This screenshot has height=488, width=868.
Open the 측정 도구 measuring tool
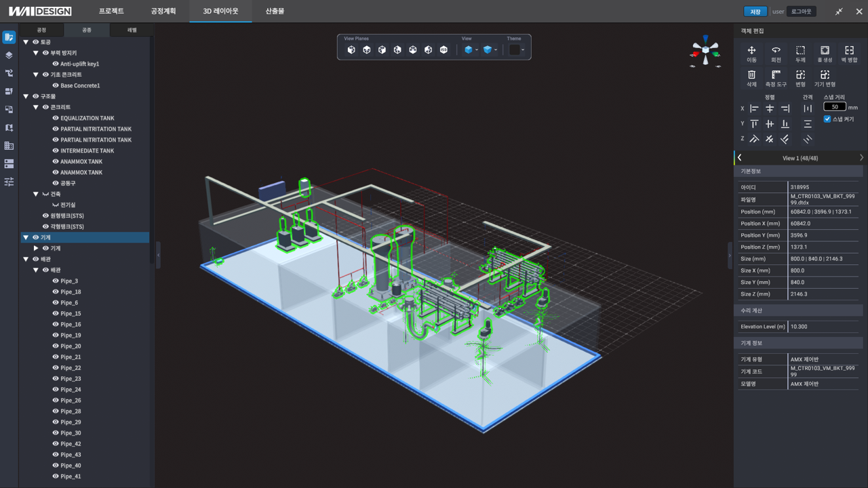(776, 79)
